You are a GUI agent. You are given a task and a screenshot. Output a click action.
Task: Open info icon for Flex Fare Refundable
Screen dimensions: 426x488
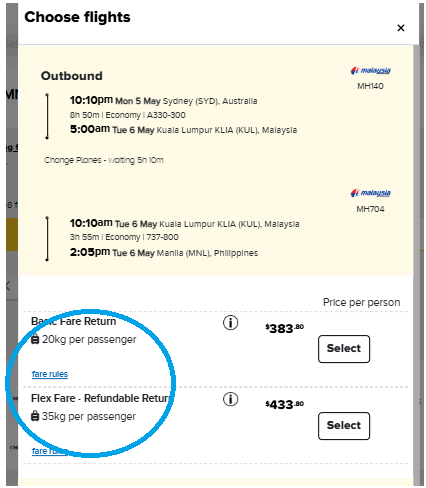pyautogui.click(x=230, y=399)
